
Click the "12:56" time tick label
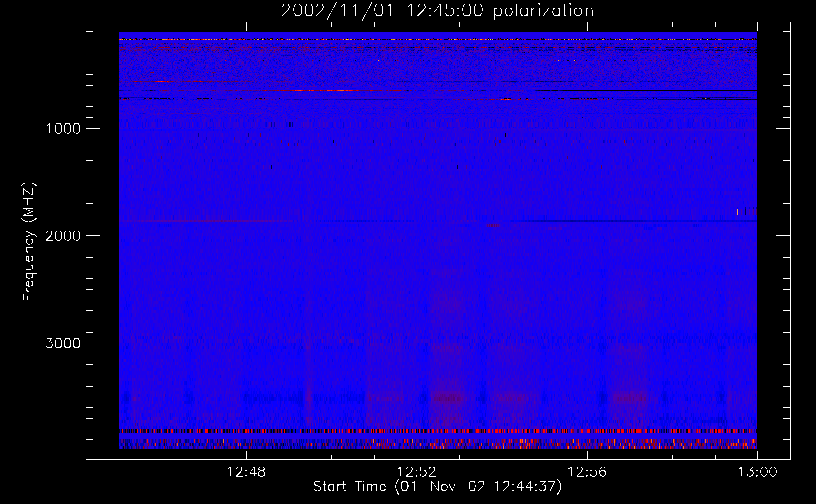[x=587, y=472]
